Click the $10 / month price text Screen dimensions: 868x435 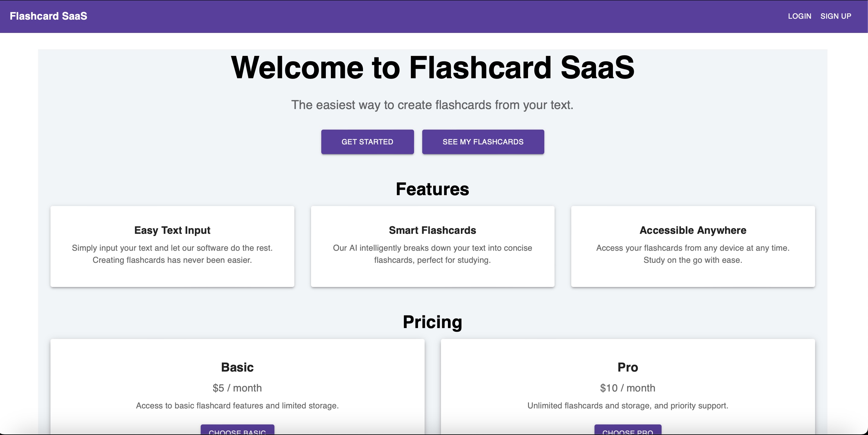click(x=628, y=388)
